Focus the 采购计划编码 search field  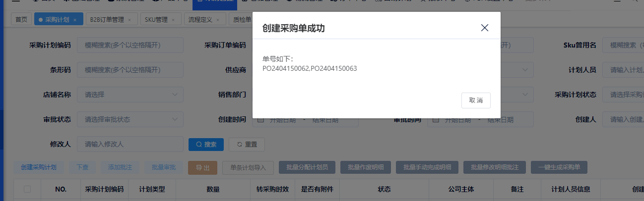[130, 45]
